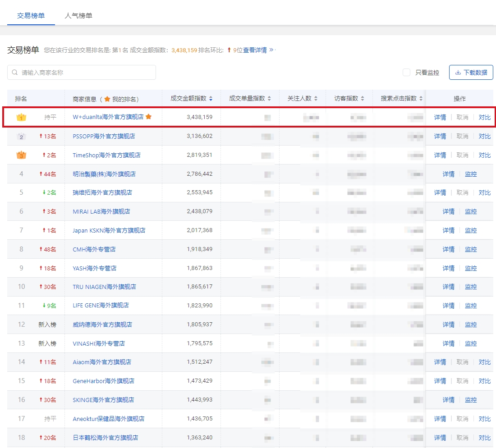Click 监控 for Japan KSKN row
496x448 pixels.
click(471, 230)
